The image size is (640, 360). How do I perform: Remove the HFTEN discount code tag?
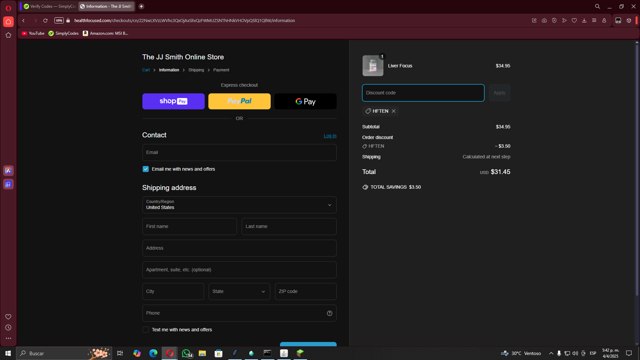393,111
